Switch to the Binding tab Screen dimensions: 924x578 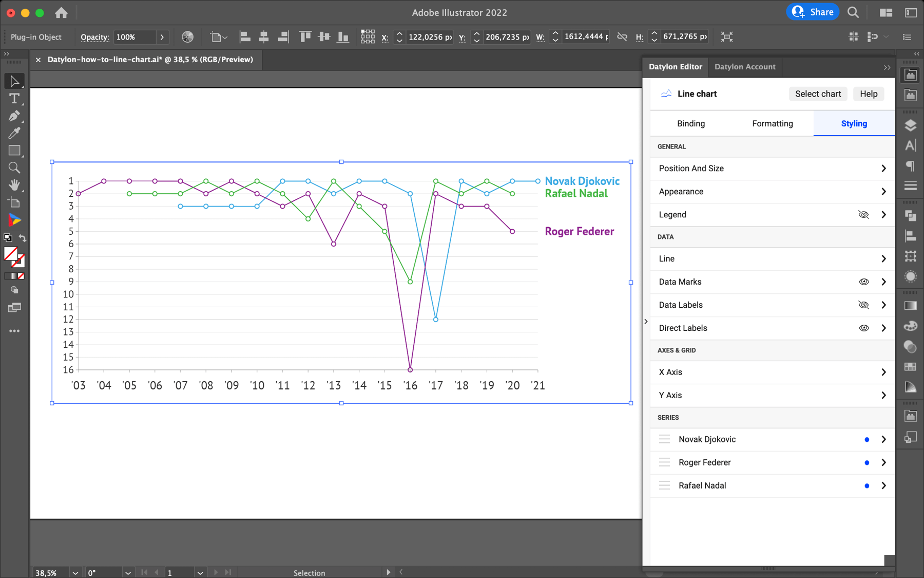[x=690, y=123]
